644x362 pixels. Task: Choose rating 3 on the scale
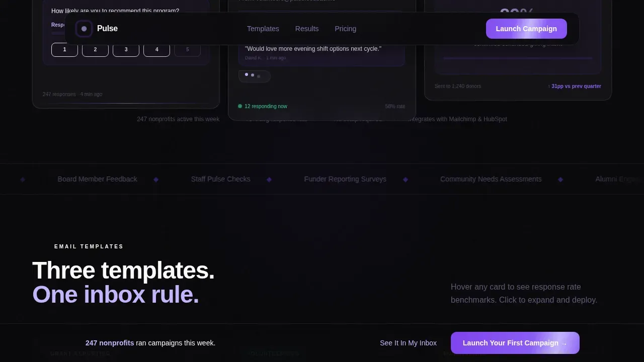[126, 50]
